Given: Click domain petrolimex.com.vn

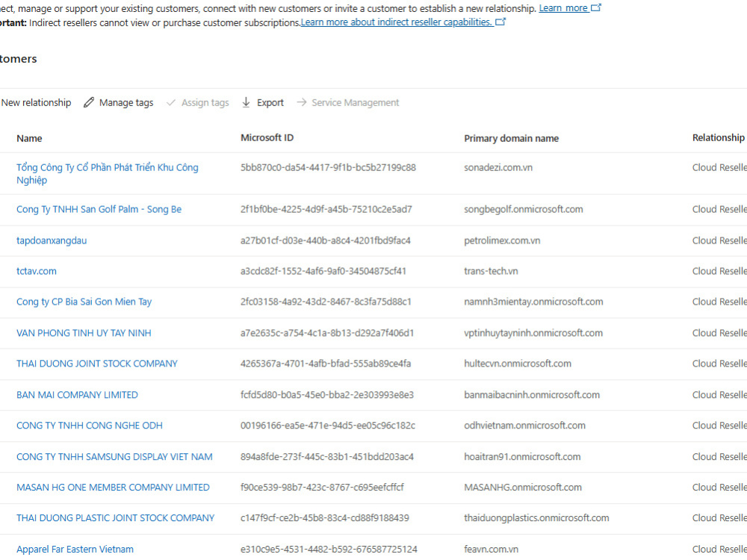Looking at the screenshot, I should pos(502,240).
